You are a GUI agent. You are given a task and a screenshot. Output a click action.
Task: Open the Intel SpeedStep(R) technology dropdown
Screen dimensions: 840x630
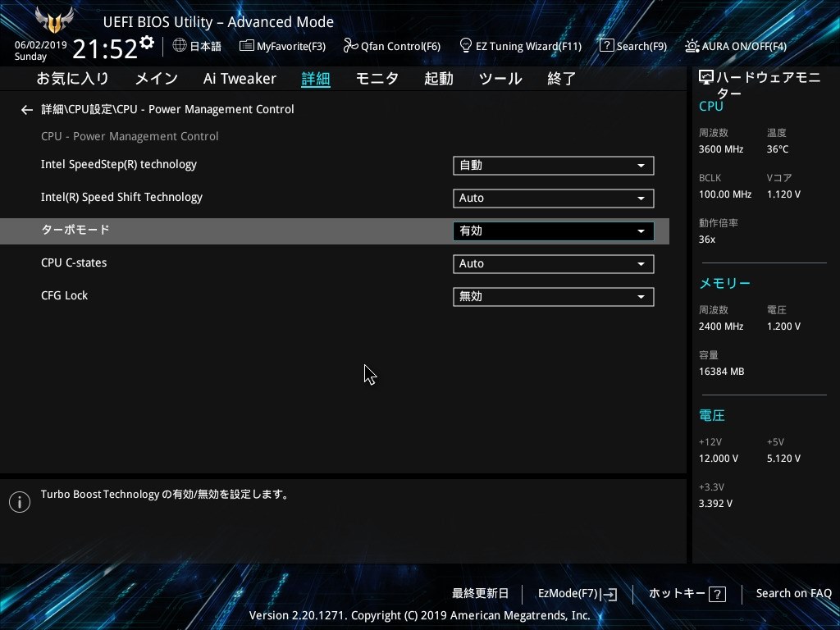553,166
